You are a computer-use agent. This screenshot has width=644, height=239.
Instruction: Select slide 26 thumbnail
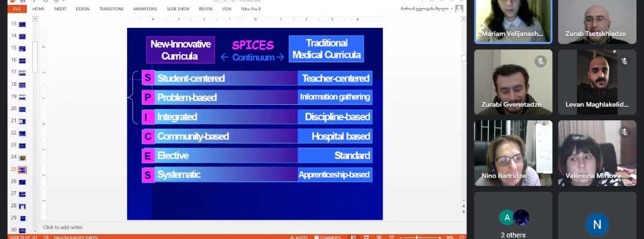coord(23,182)
